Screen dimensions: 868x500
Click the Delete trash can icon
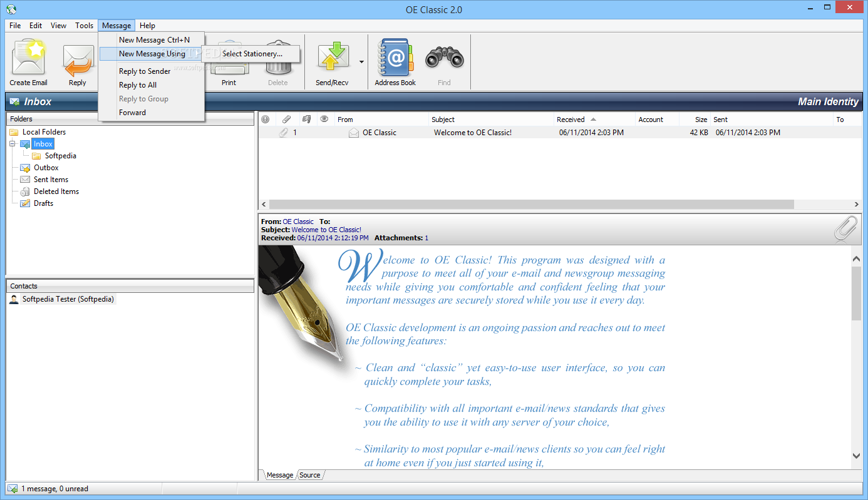coord(278,59)
